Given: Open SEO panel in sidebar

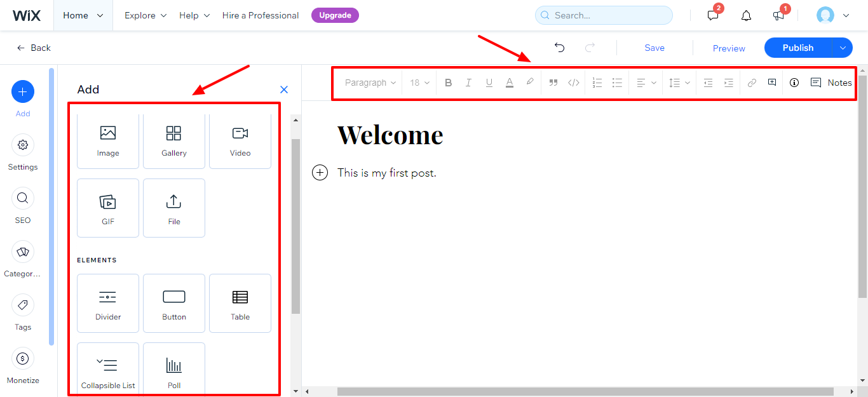Looking at the screenshot, I should tap(23, 206).
